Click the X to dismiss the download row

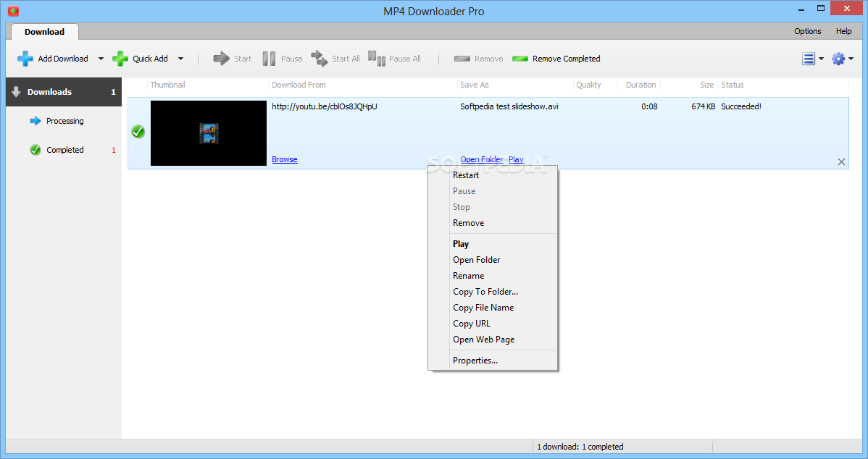tap(841, 161)
